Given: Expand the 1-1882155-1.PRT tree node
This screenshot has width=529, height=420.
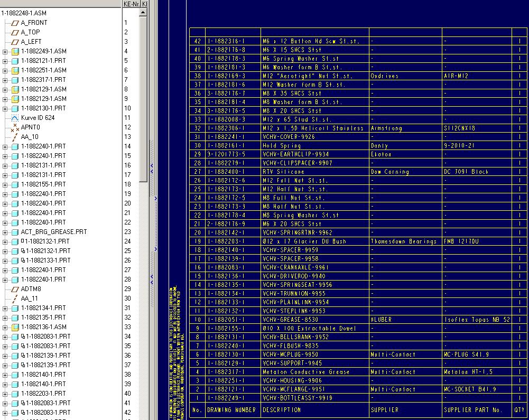Looking at the screenshot, I should (x=5, y=185).
